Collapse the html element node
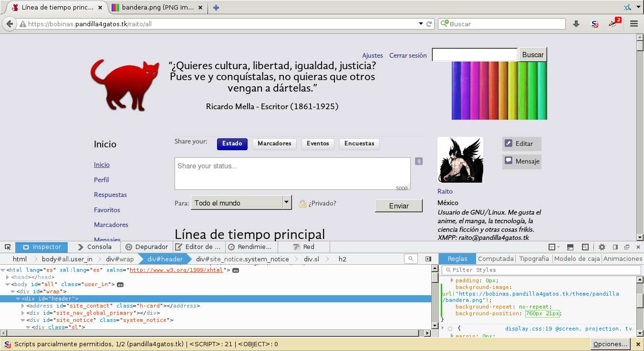 point(3,270)
